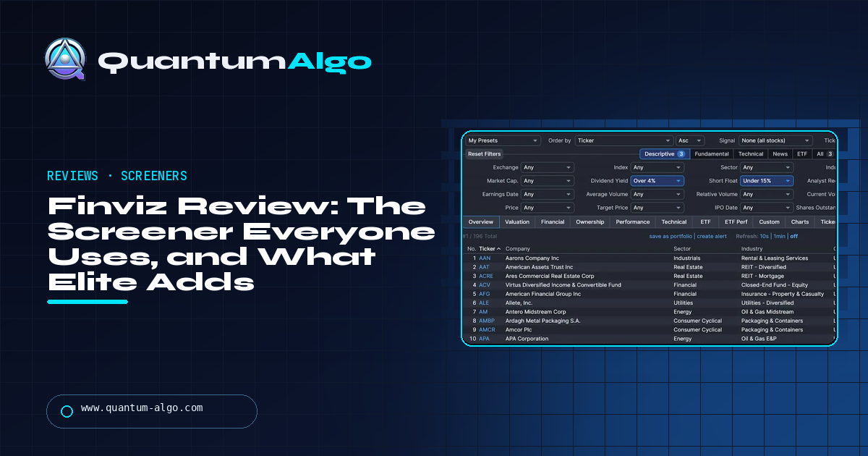Viewport: 868px width, 456px height.
Task: Sort by the Sector column header
Action: click(x=682, y=249)
